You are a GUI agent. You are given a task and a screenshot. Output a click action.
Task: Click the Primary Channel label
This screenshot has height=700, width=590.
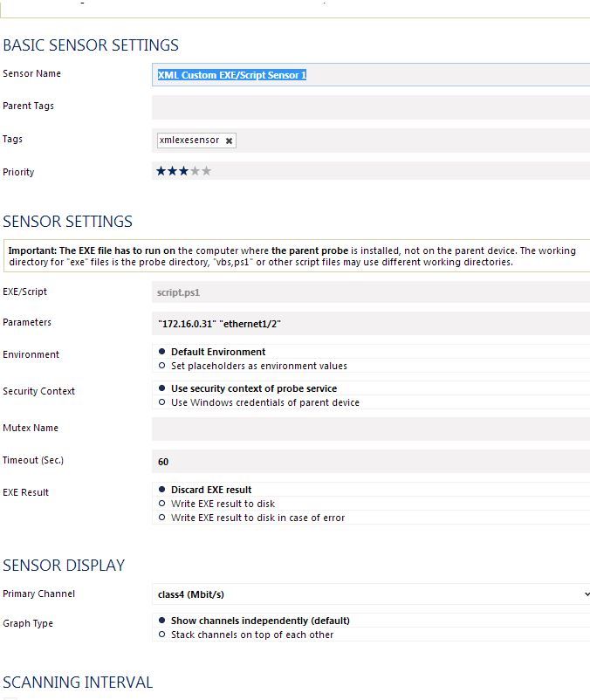[x=38, y=594]
